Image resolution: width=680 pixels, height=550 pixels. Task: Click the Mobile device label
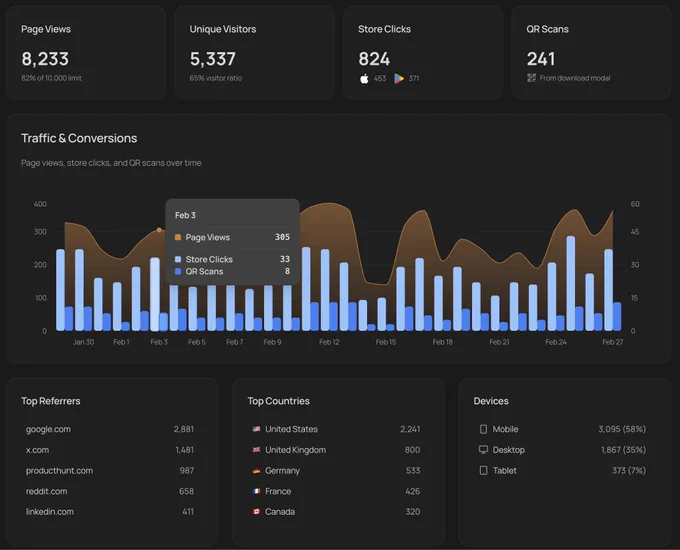coord(505,429)
